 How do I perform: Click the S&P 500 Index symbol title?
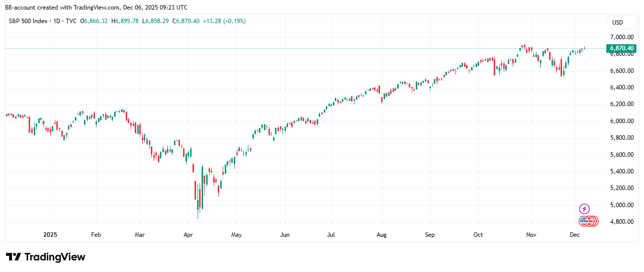click(29, 21)
